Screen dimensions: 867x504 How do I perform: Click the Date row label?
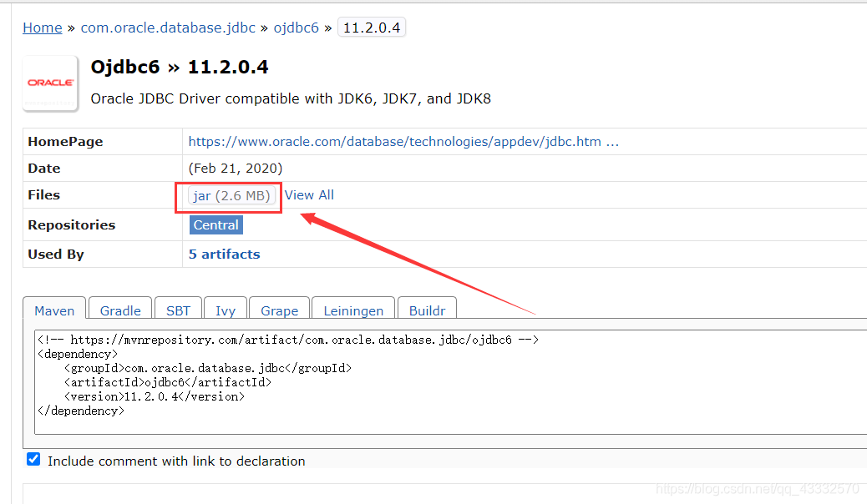coord(44,168)
